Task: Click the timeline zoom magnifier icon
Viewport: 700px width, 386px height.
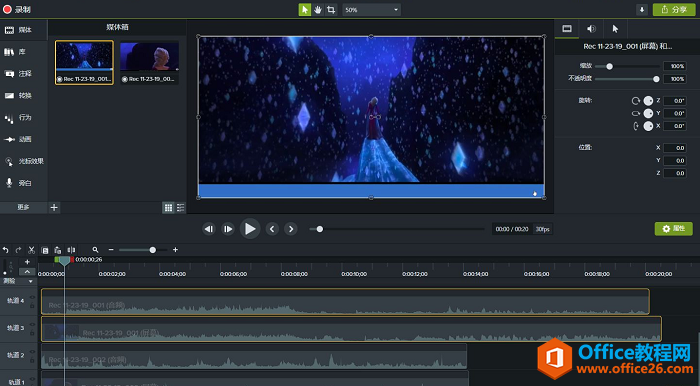Action: 95,250
